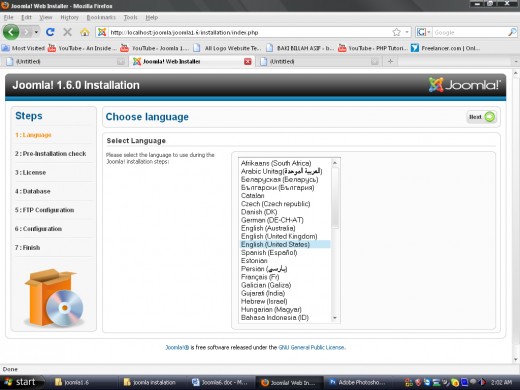Open YouTube - PHP Tutori.. bookmark

click(x=372, y=48)
